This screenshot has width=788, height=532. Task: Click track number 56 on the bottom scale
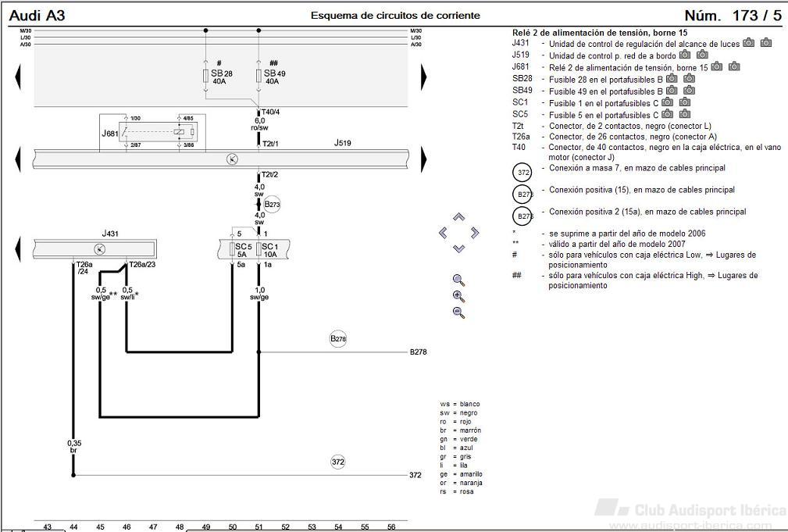pos(391,527)
